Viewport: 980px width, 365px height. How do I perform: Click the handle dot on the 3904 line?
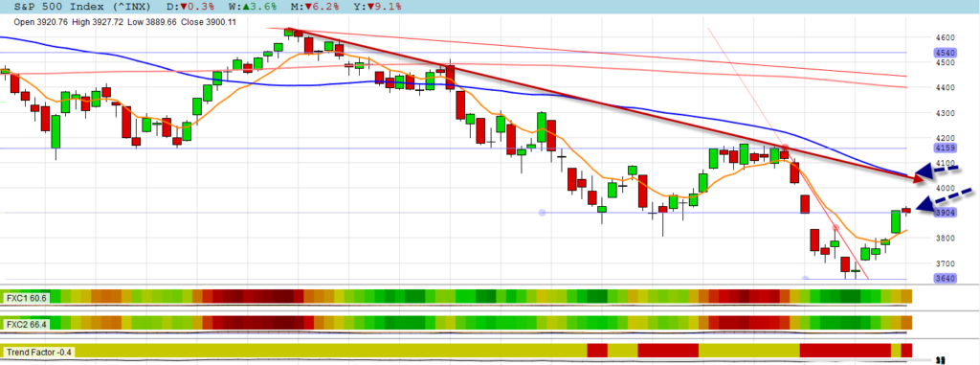click(x=542, y=213)
